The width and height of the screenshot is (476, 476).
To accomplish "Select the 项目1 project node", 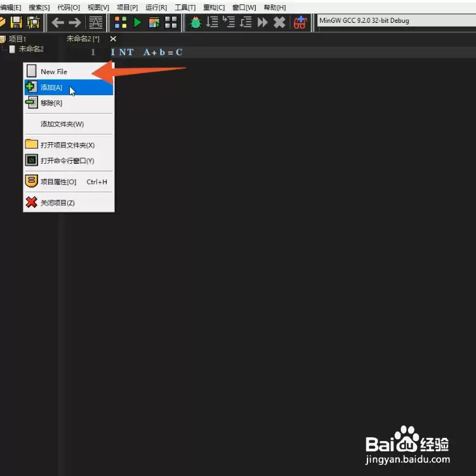I will (17, 39).
